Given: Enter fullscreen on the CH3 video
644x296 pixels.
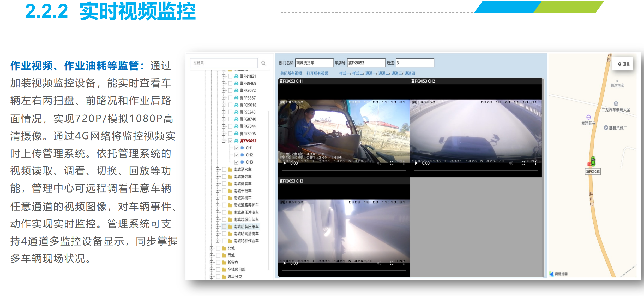Looking at the screenshot, I should point(392,263).
